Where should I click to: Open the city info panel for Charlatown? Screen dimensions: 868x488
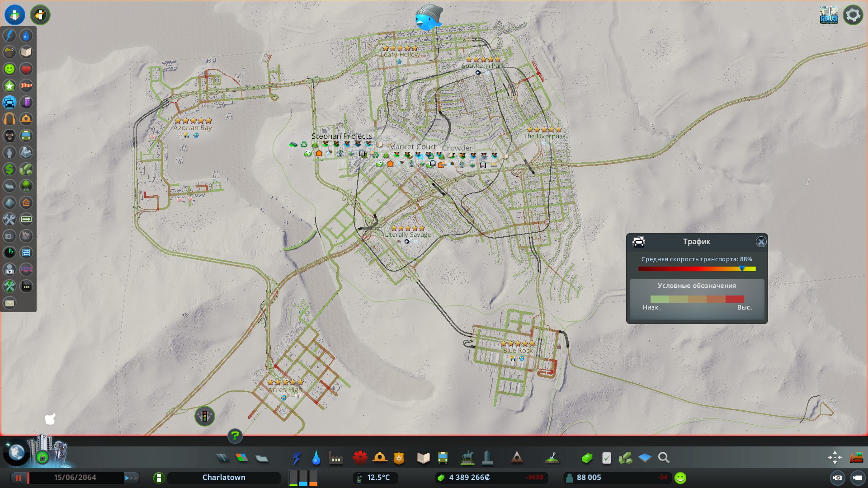click(224, 478)
